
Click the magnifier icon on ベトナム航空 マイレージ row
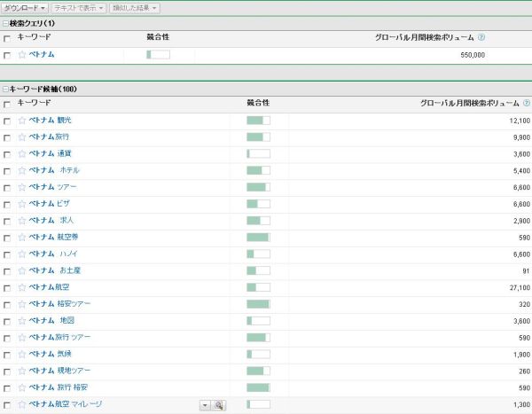coord(219,404)
